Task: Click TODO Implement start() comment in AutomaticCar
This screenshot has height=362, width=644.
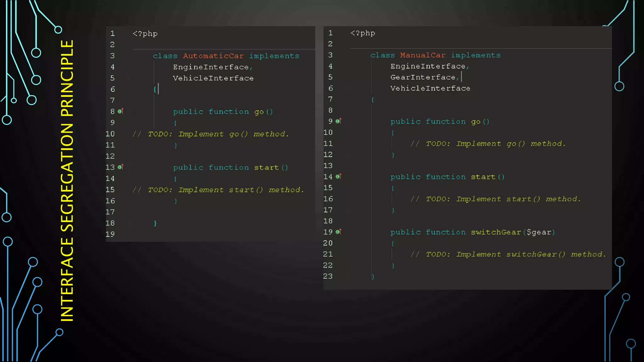Action: [x=218, y=190]
